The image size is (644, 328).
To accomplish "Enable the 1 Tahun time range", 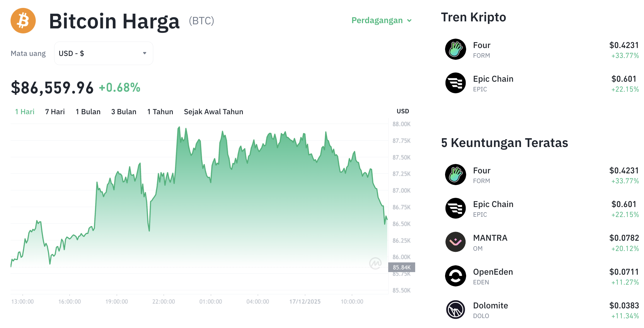I will point(160,112).
